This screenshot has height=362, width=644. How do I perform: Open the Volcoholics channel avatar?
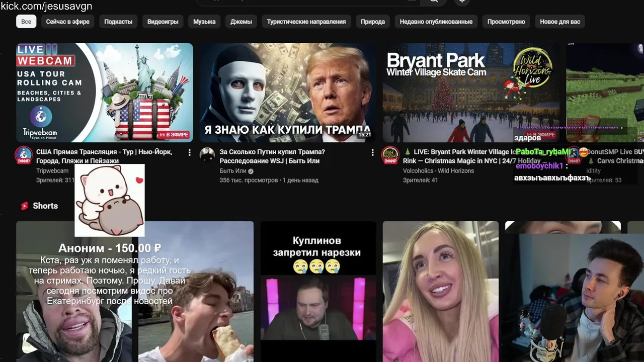tap(390, 155)
